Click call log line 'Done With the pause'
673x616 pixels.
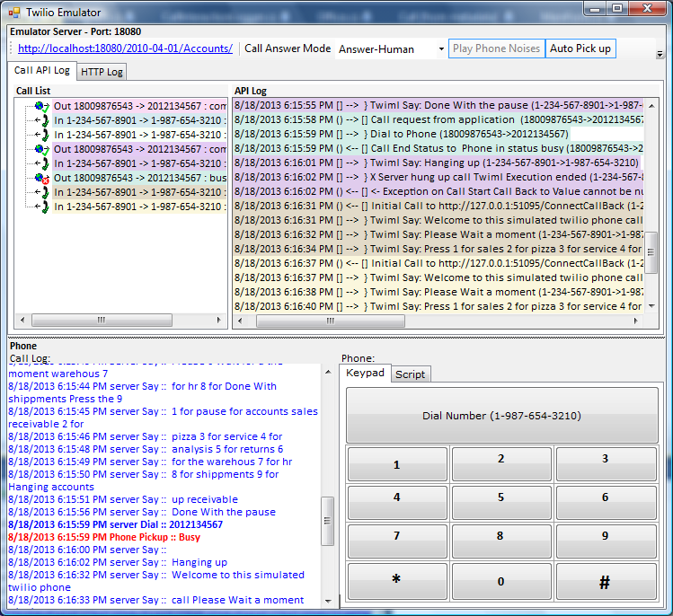(x=142, y=512)
